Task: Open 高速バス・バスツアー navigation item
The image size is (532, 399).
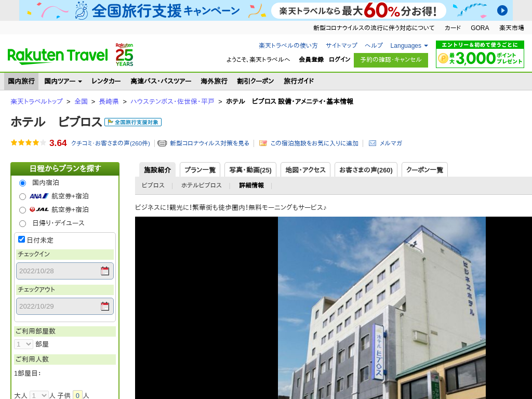Action: click(x=161, y=81)
